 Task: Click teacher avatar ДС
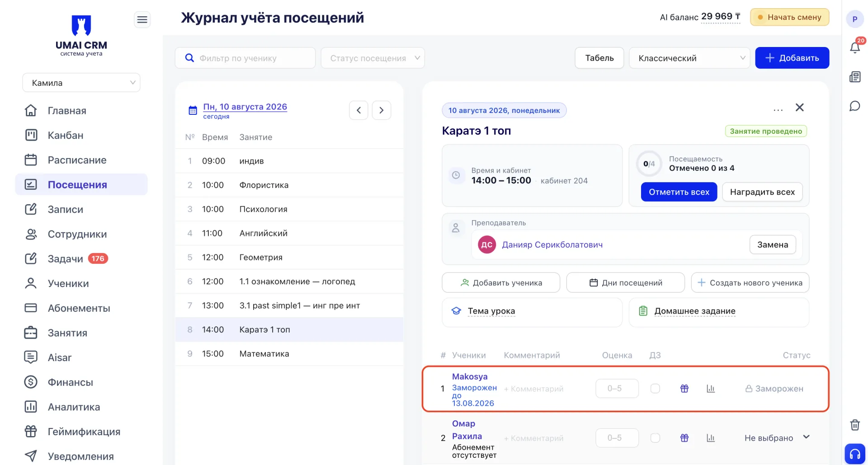pos(487,245)
